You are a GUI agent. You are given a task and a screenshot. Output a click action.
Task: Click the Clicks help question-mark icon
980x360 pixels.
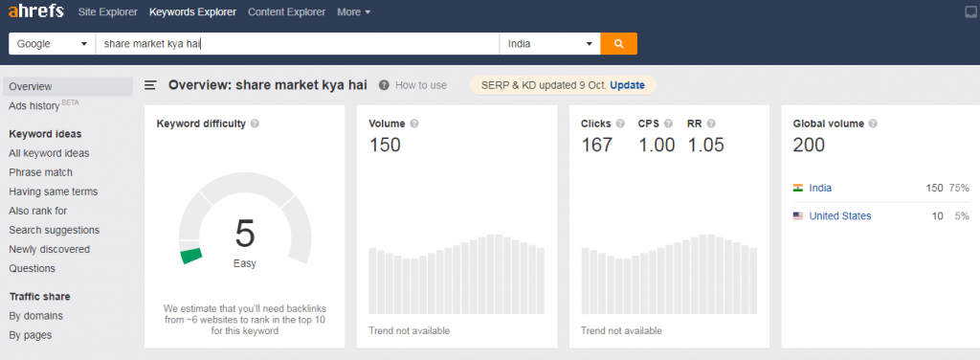620,124
